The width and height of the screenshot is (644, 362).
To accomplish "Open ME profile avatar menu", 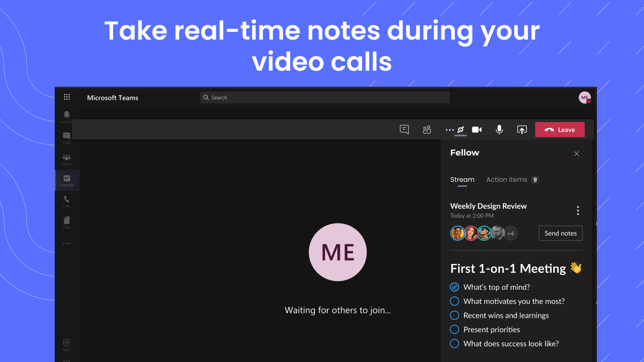I will (585, 98).
